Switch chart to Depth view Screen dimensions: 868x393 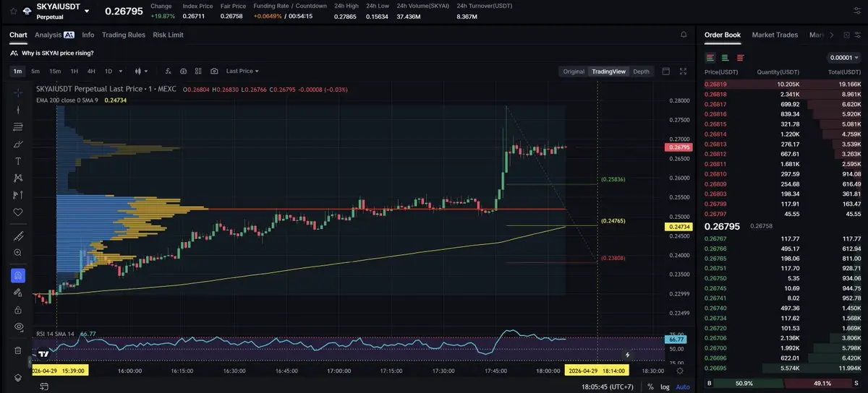coord(641,72)
